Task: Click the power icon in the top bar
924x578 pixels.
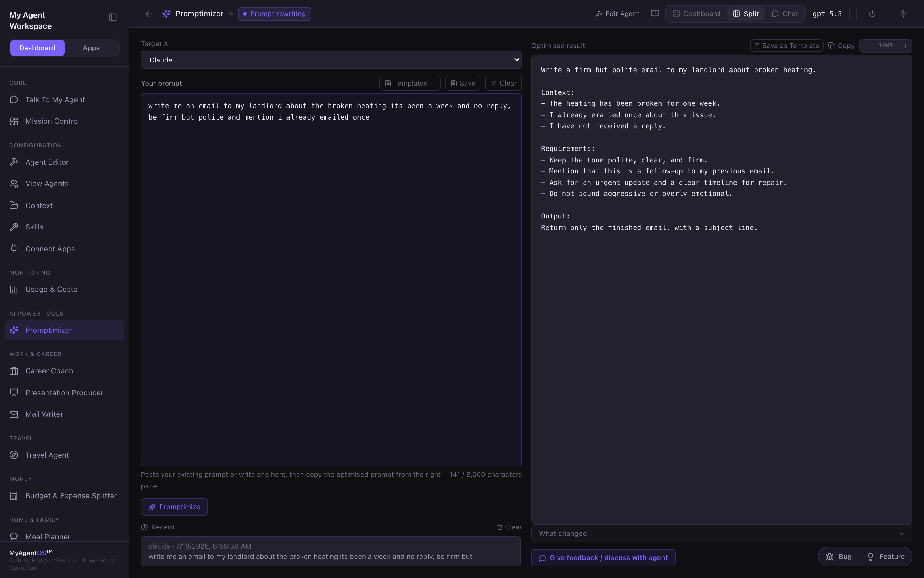Action: coord(872,14)
